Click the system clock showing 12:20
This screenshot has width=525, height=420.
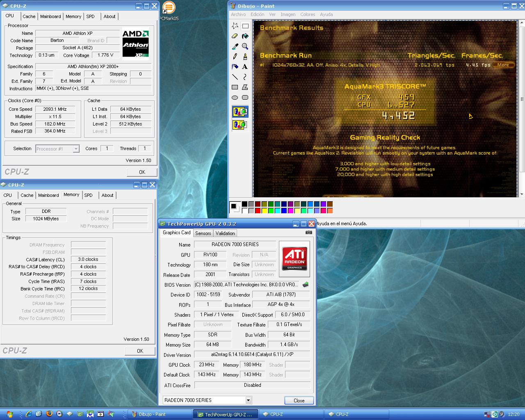[x=514, y=414]
